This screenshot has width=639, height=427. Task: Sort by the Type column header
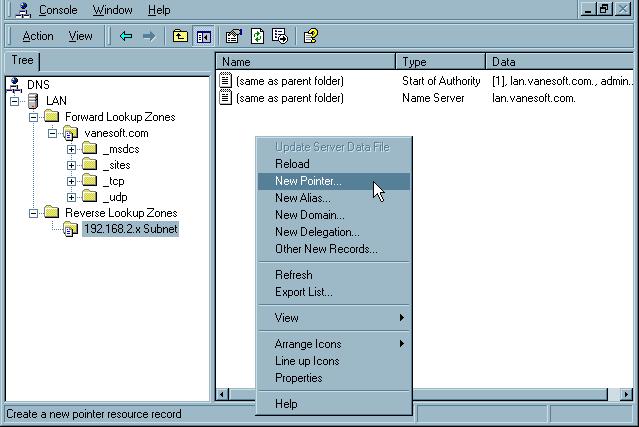point(440,61)
